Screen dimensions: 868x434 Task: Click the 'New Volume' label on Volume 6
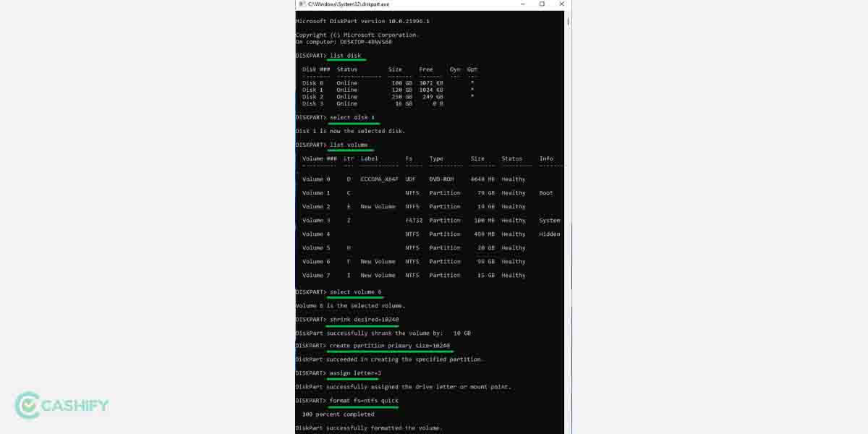tap(376, 261)
